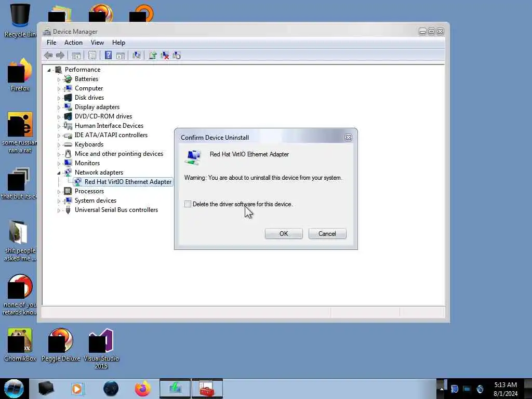Show hidden tray icons arrow

click(442, 389)
